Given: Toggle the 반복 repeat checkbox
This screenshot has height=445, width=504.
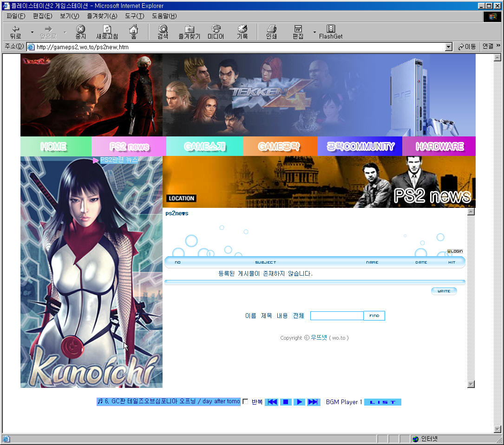Looking at the screenshot, I should click(246, 401).
